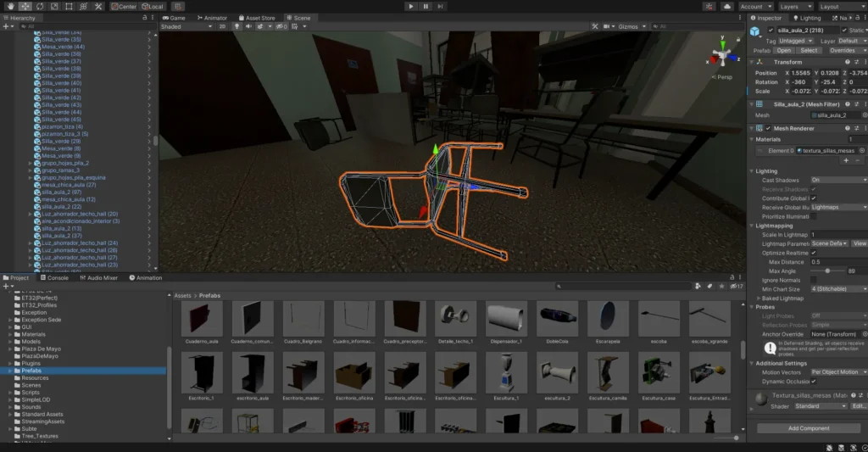Open the Layers dropdown
Viewport: 868px width, 452px height.
(x=795, y=6)
